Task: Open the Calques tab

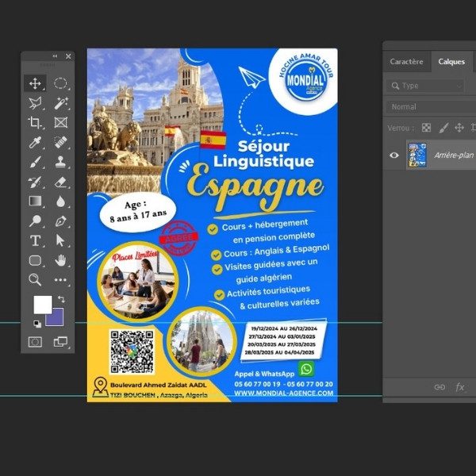Action: 451,61
